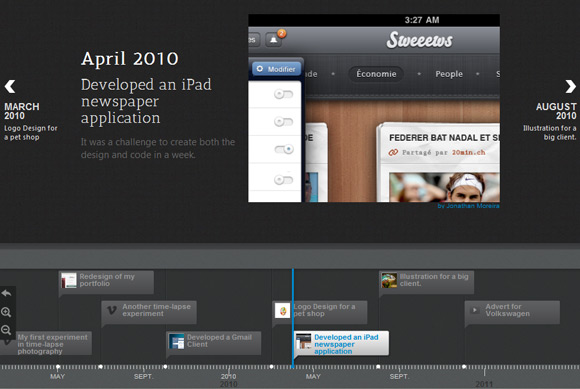
Task: Click the blue current-position timeline marker line
Action: point(293,318)
